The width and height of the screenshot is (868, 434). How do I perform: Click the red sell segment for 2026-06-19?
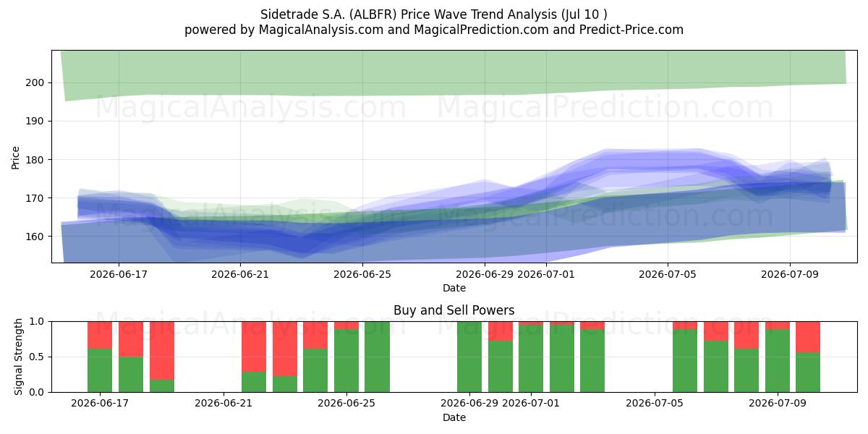[x=161, y=350]
